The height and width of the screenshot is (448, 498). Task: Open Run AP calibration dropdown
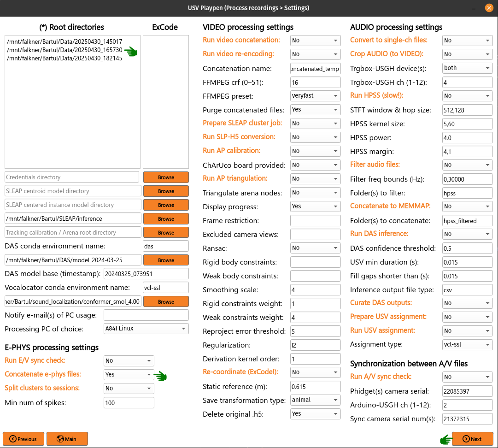click(x=315, y=151)
